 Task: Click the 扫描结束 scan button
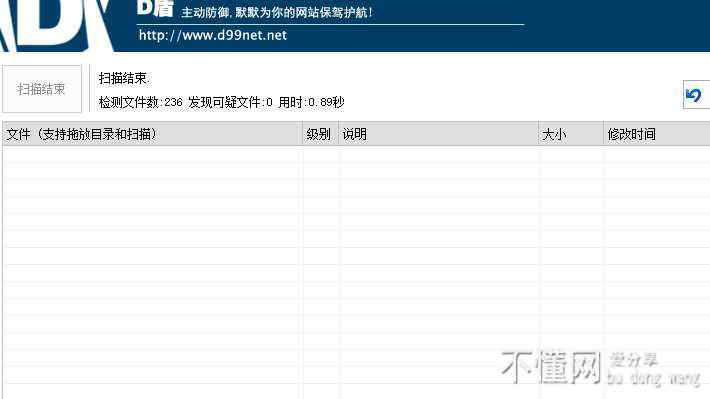pos(42,89)
